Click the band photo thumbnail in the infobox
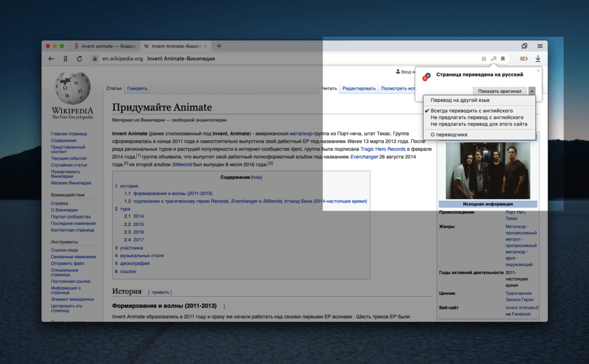The height and width of the screenshot is (364, 589). pos(488,171)
